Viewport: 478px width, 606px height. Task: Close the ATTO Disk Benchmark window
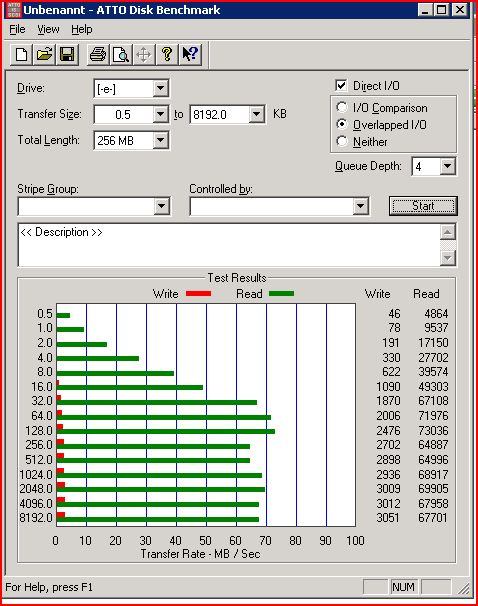coord(460,10)
